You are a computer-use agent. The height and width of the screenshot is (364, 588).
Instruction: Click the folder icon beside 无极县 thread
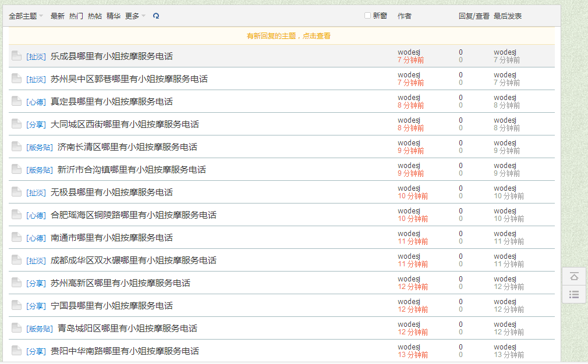[x=16, y=192]
